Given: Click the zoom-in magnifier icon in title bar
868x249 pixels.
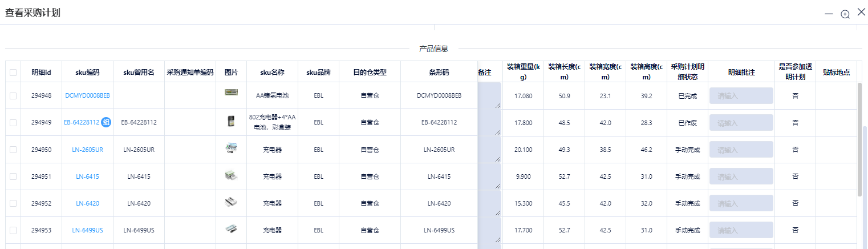Looking at the screenshot, I should pyautogui.click(x=845, y=14).
